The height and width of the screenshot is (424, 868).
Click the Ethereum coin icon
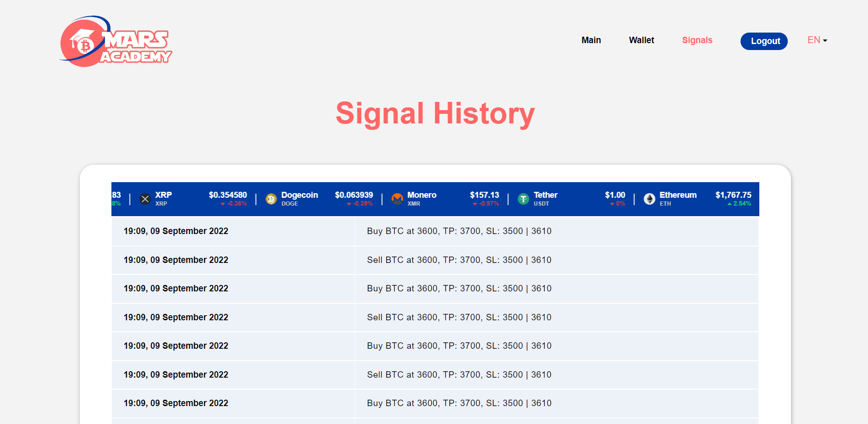click(x=649, y=199)
